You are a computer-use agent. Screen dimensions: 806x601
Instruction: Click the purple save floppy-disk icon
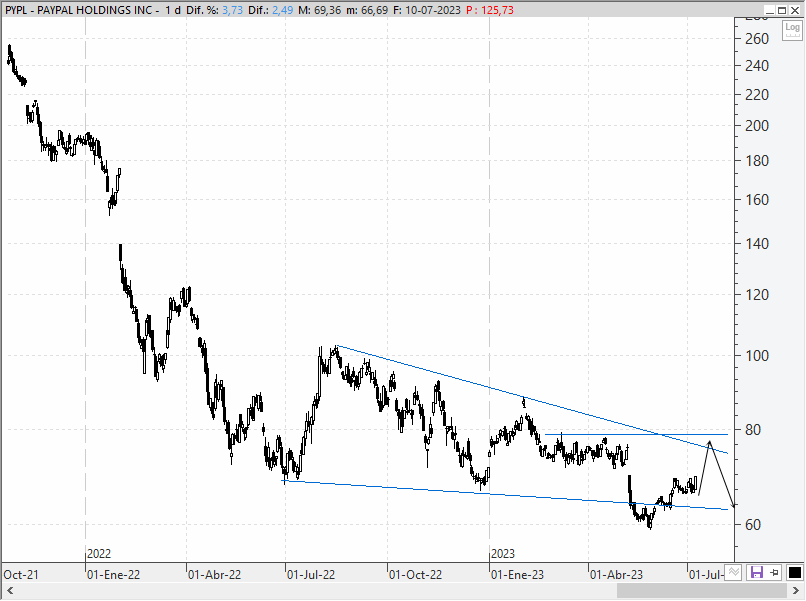757,572
